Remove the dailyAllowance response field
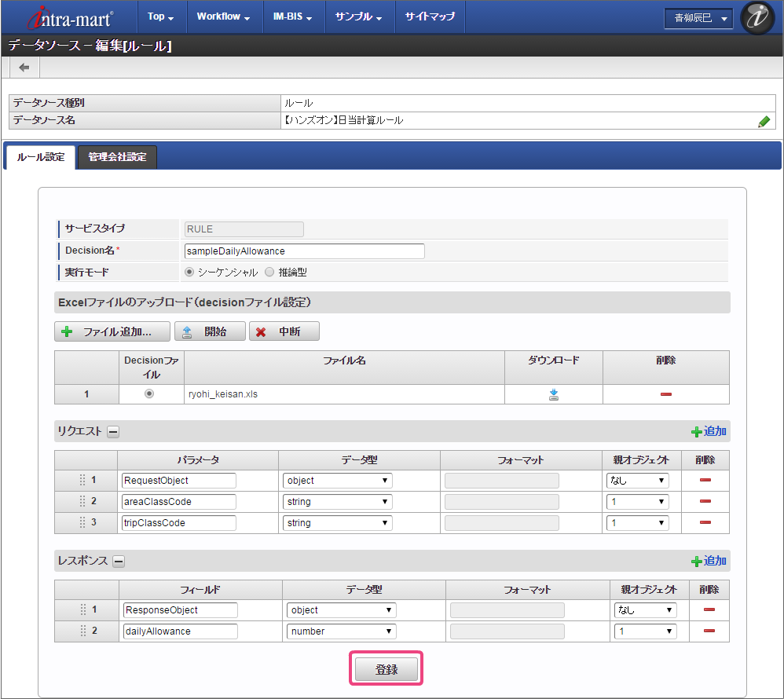The image size is (784, 699). (709, 631)
